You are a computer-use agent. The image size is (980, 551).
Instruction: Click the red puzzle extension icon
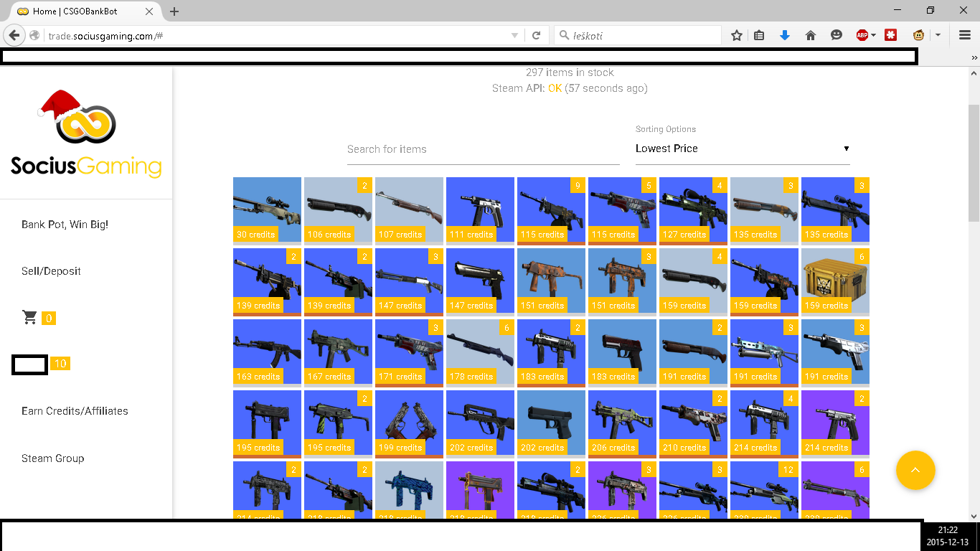coord(891,35)
